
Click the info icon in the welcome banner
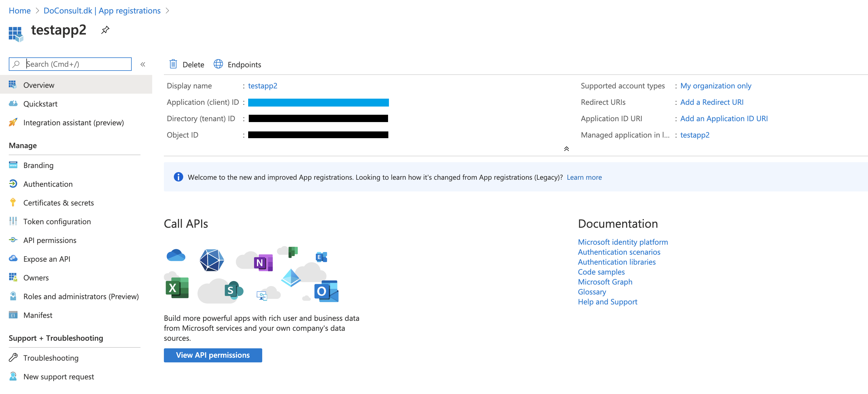[178, 177]
